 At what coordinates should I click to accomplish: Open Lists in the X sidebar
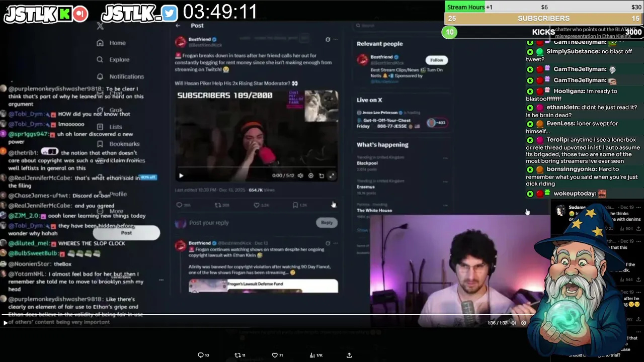[109, 127]
